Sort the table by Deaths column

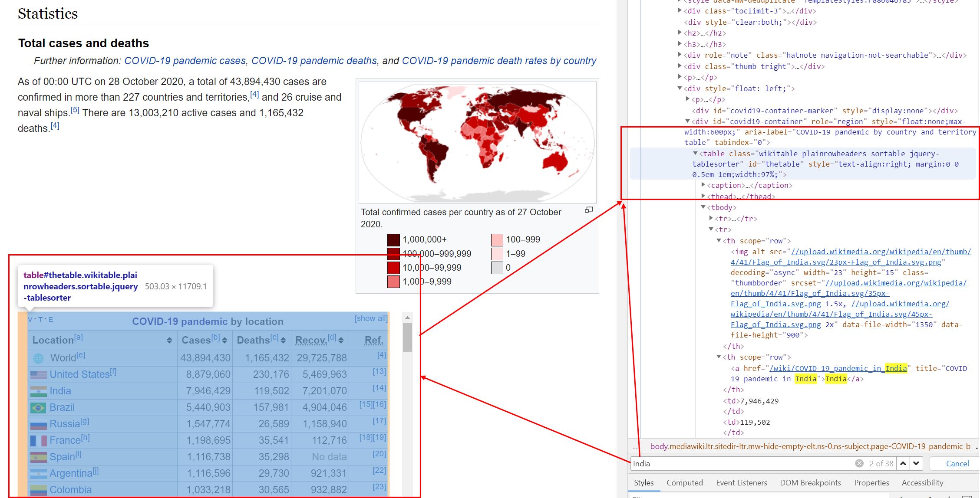pos(283,341)
